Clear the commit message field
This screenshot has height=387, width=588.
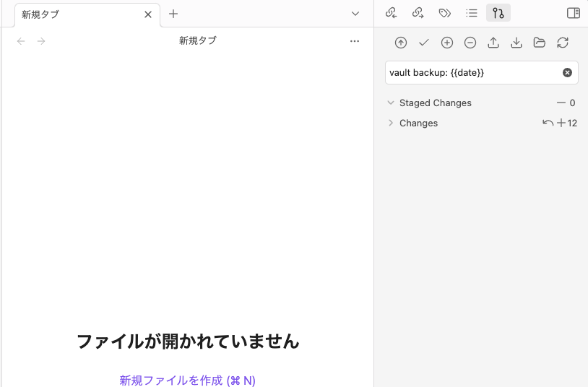point(567,73)
